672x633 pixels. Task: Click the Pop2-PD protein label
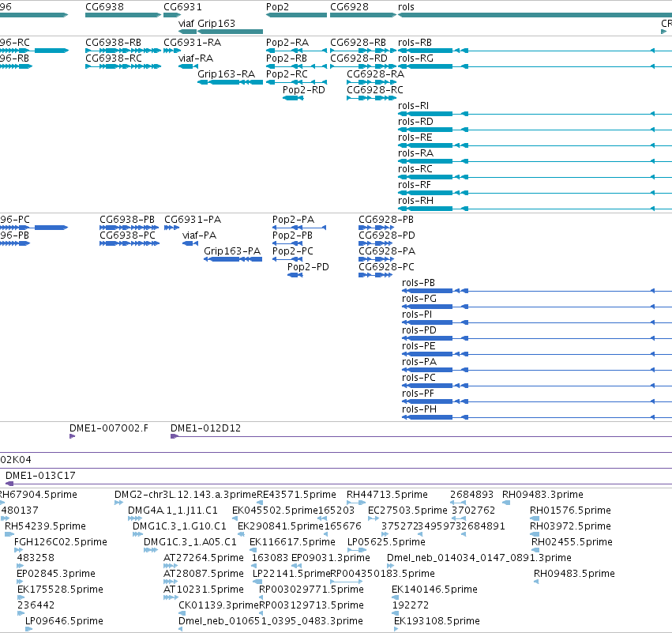coord(308,267)
